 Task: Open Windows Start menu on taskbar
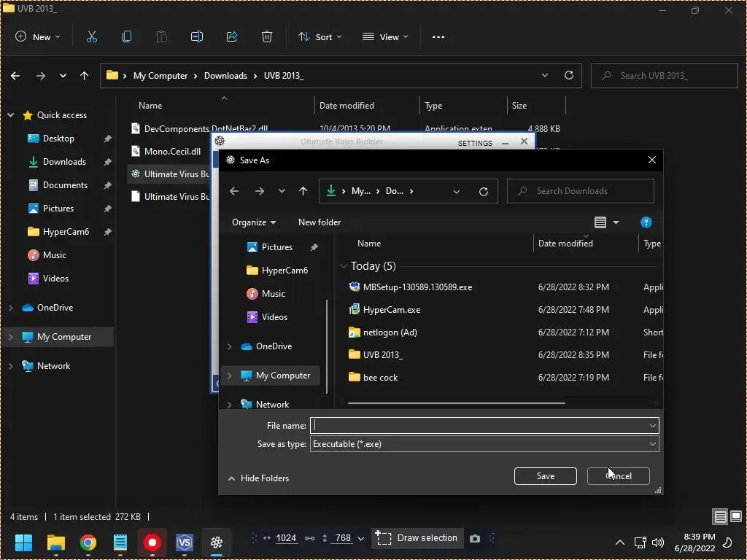23,542
